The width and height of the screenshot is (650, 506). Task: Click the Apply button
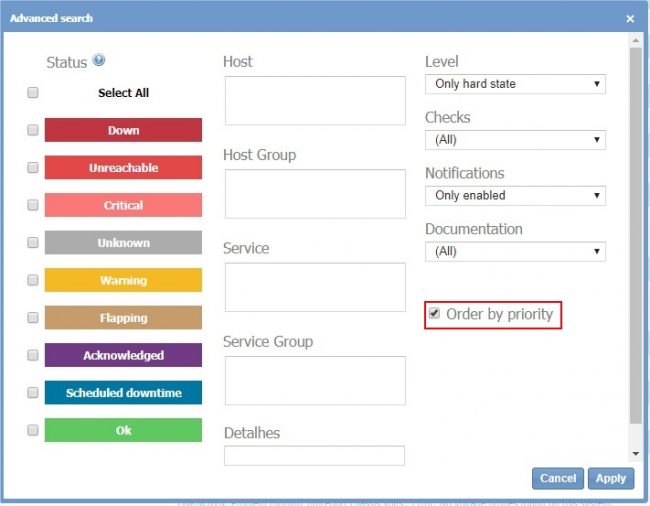click(x=610, y=478)
